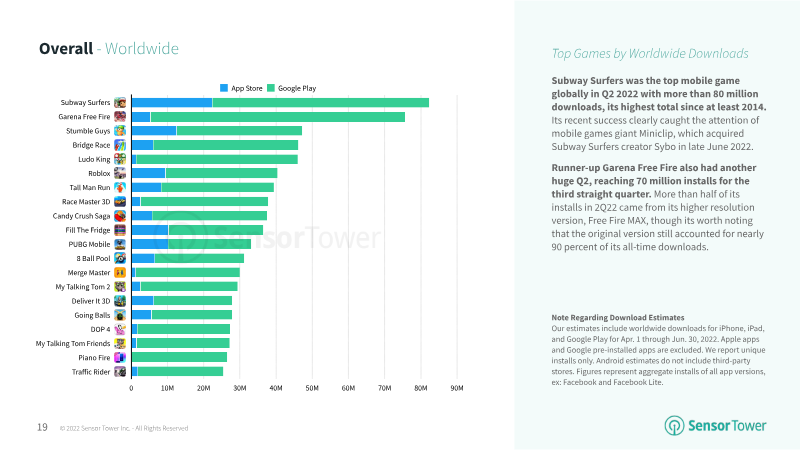Click the App Store legend color swatch
800x450 pixels.
[224, 88]
